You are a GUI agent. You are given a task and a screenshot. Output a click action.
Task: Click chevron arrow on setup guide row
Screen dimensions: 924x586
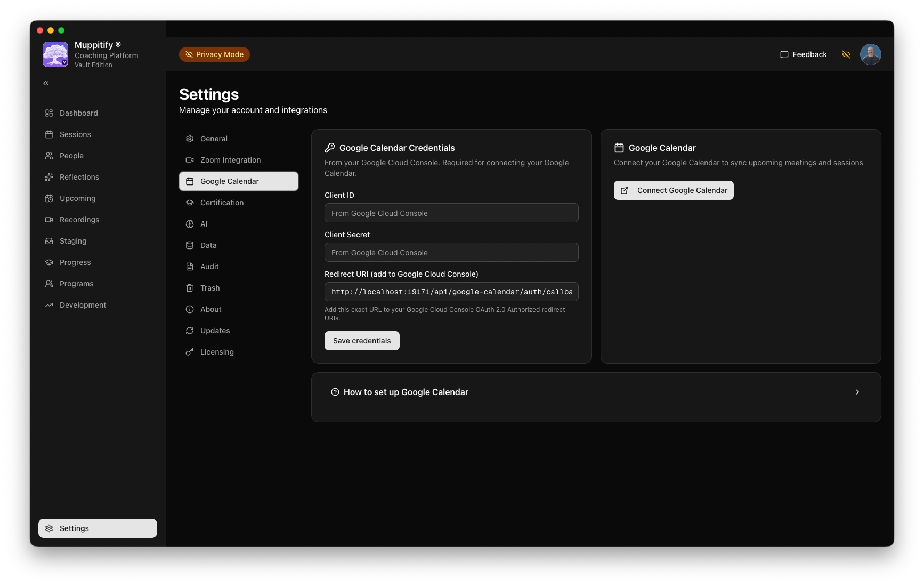[x=857, y=392]
